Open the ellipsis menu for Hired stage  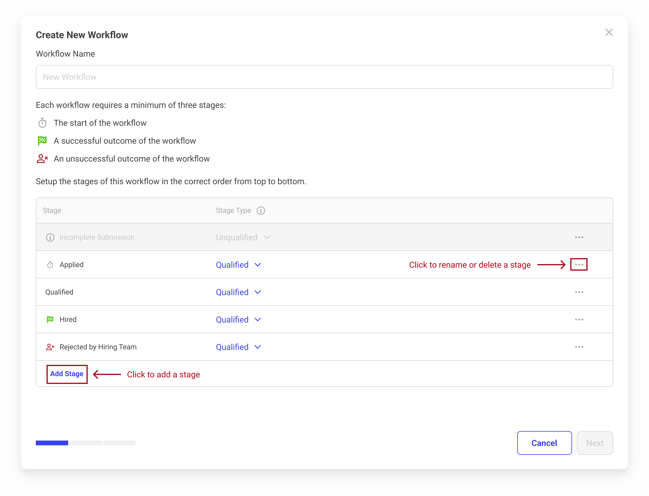pyautogui.click(x=579, y=320)
